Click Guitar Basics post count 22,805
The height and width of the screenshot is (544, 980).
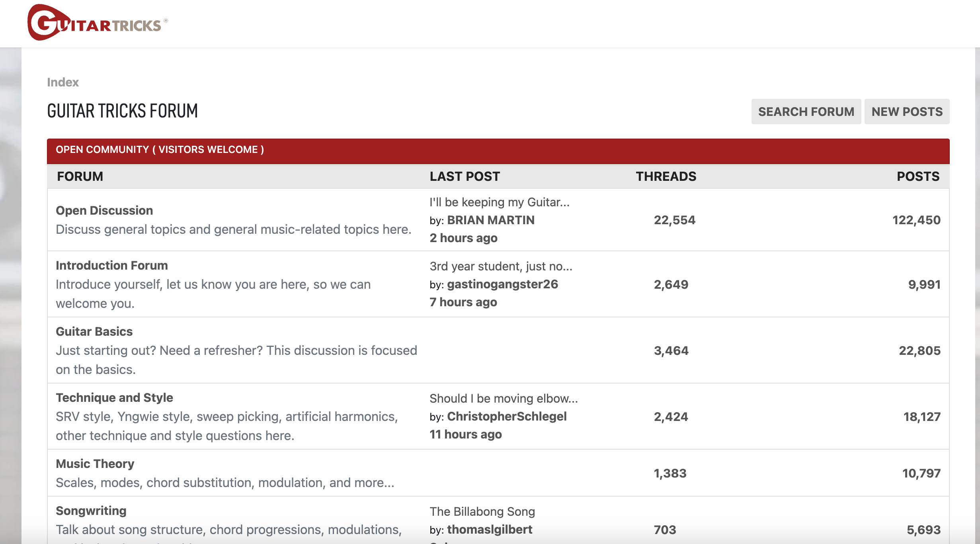click(919, 350)
